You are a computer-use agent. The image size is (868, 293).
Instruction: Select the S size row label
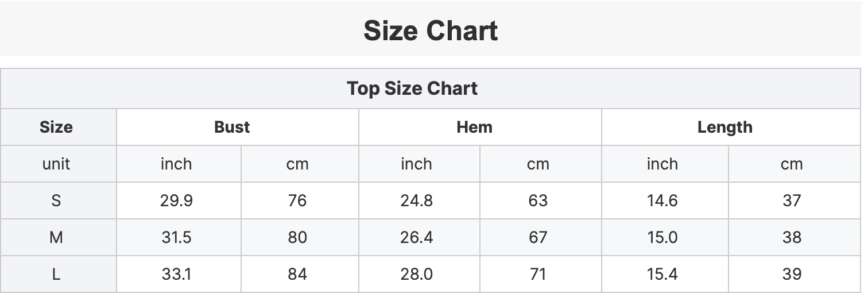point(56,201)
